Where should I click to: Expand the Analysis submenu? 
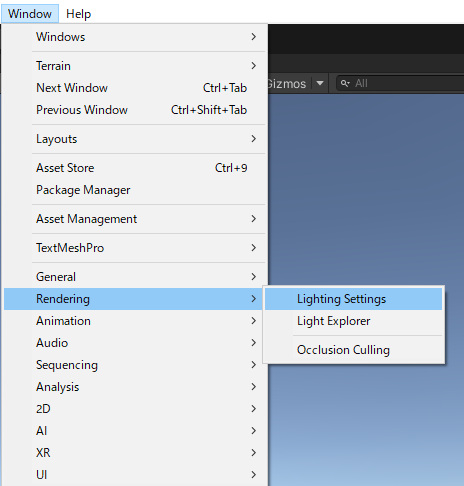point(134,387)
